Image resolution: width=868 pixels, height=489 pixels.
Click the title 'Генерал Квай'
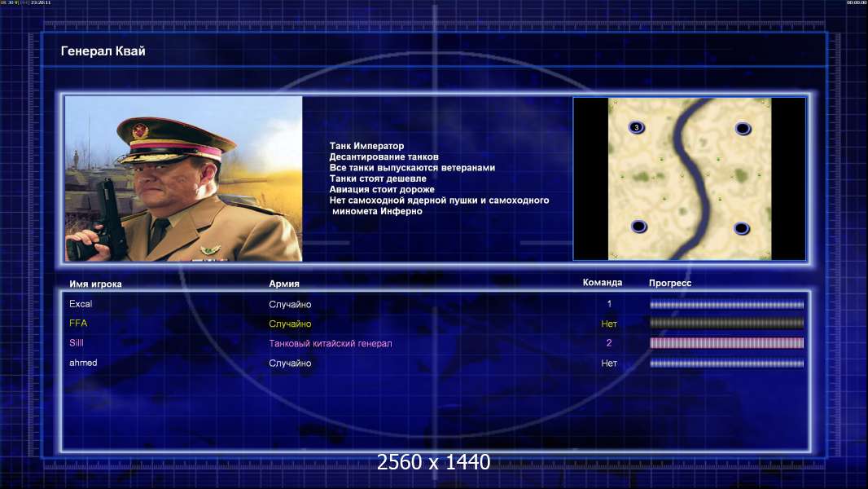103,51
